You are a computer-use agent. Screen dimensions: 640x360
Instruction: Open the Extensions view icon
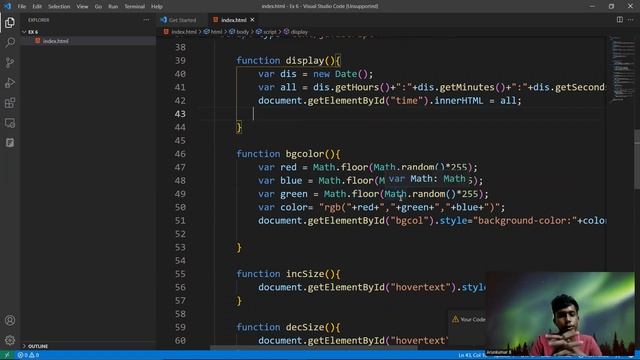click(x=10, y=103)
